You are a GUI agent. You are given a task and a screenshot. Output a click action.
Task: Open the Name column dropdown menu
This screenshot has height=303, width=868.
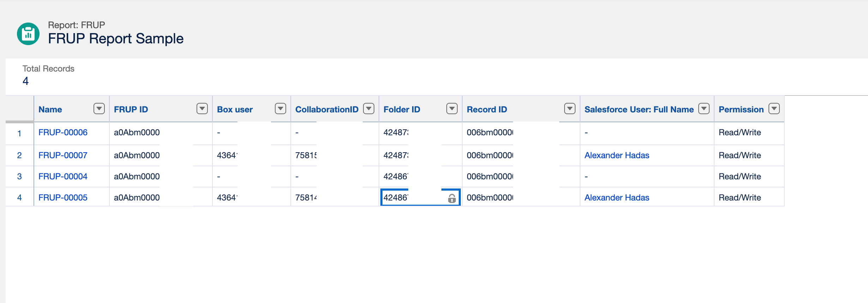[x=99, y=109]
